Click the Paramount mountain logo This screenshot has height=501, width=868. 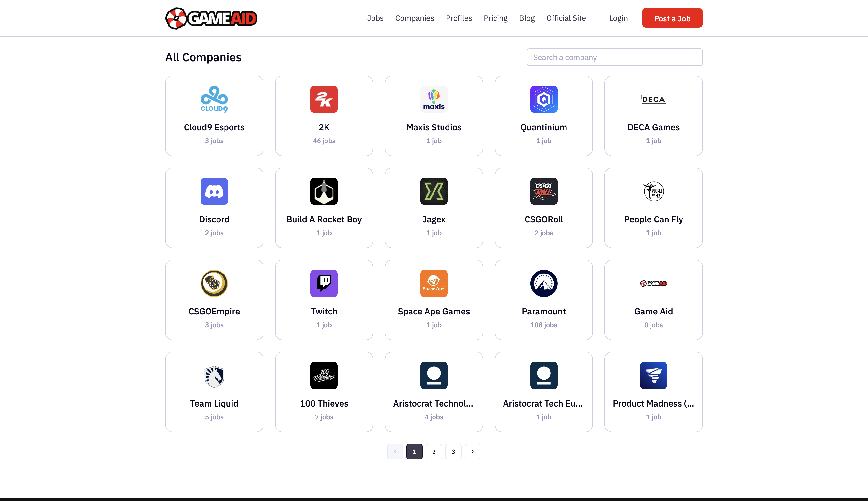click(543, 283)
